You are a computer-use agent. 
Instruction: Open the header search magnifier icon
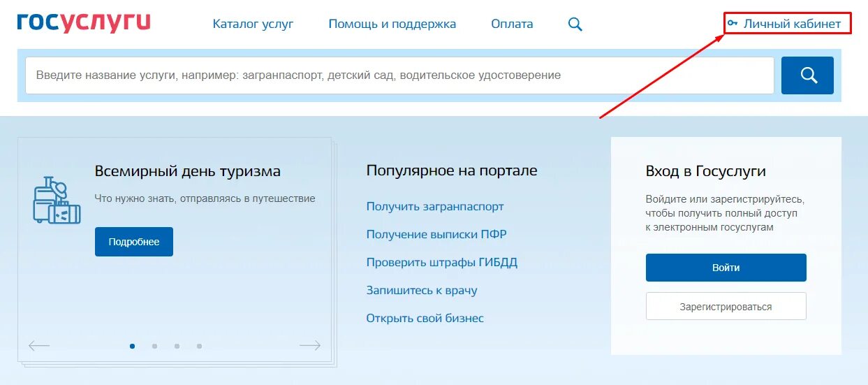(x=575, y=24)
